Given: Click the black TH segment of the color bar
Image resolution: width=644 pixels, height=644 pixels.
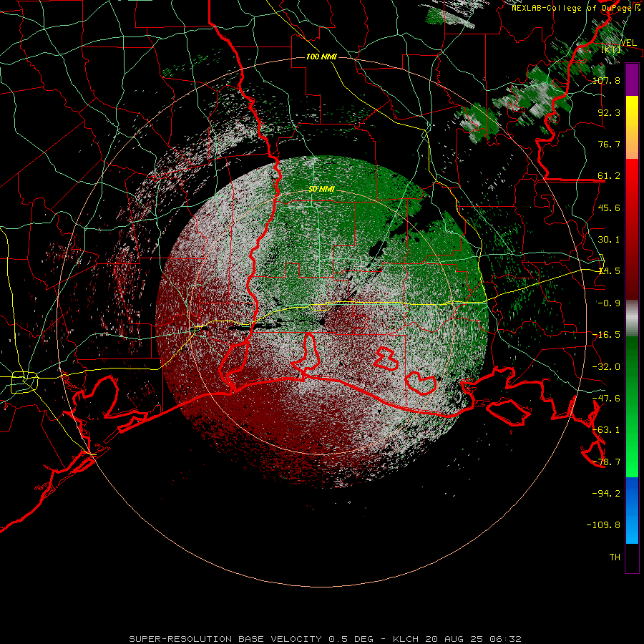Looking at the screenshot, I should coord(632,558).
